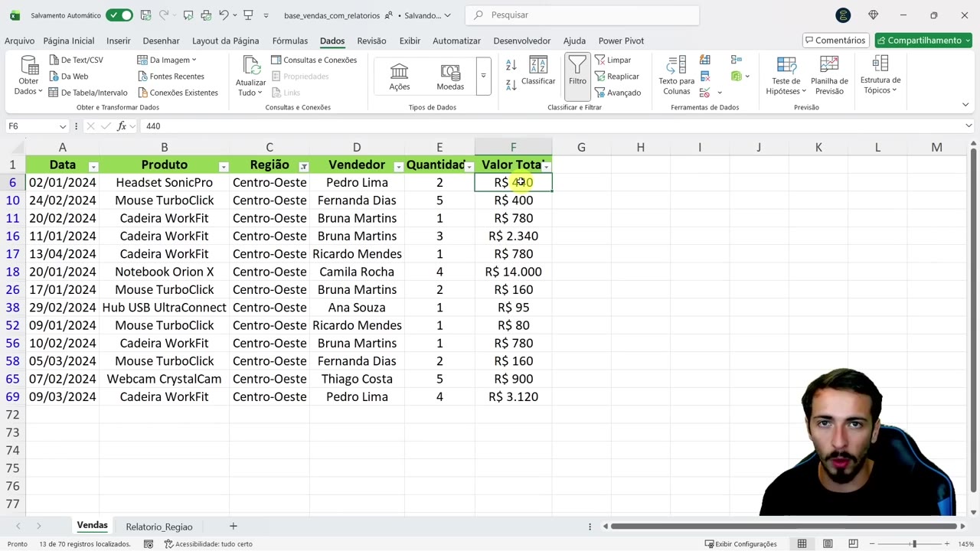The height and width of the screenshot is (551, 980).
Task: Select the Moedas data type
Action: point(450,77)
